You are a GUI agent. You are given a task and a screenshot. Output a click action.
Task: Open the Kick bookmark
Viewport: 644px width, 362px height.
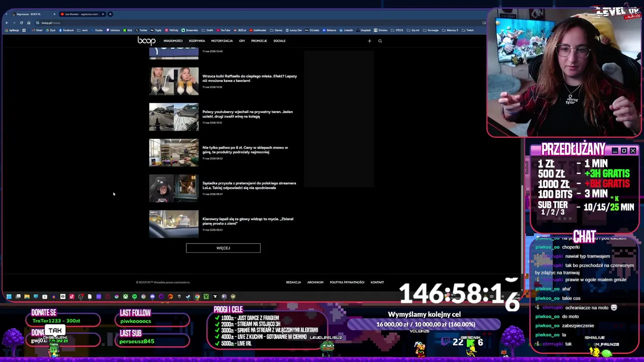point(128,30)
